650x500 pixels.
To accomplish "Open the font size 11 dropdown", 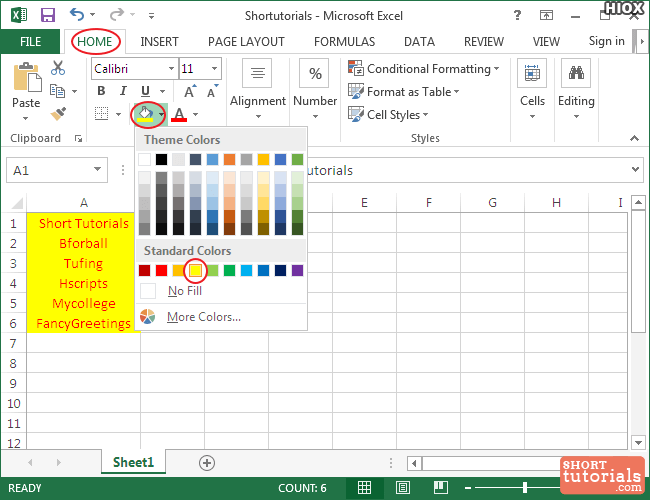I will [x=214, y=68].
